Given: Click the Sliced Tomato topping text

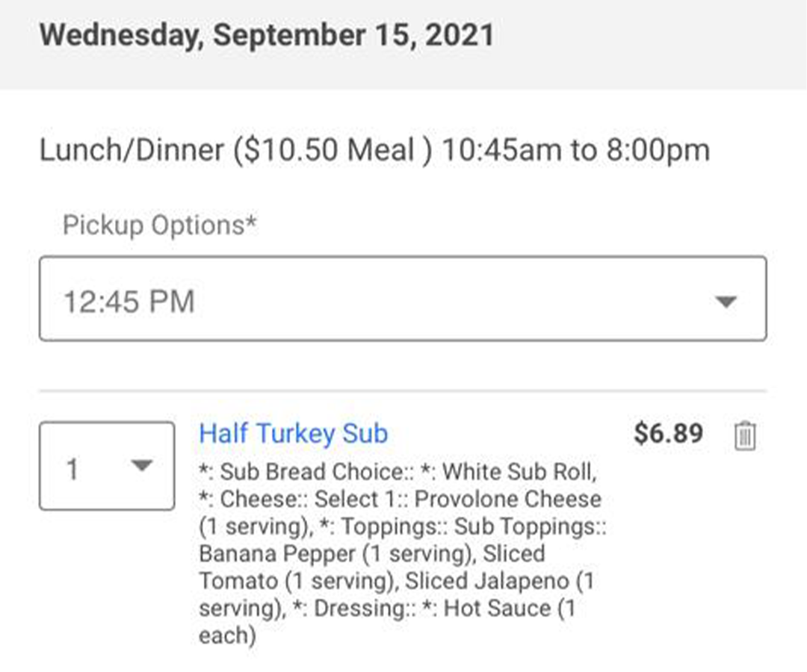Looking at the screenshot, I should coord(372,567).
